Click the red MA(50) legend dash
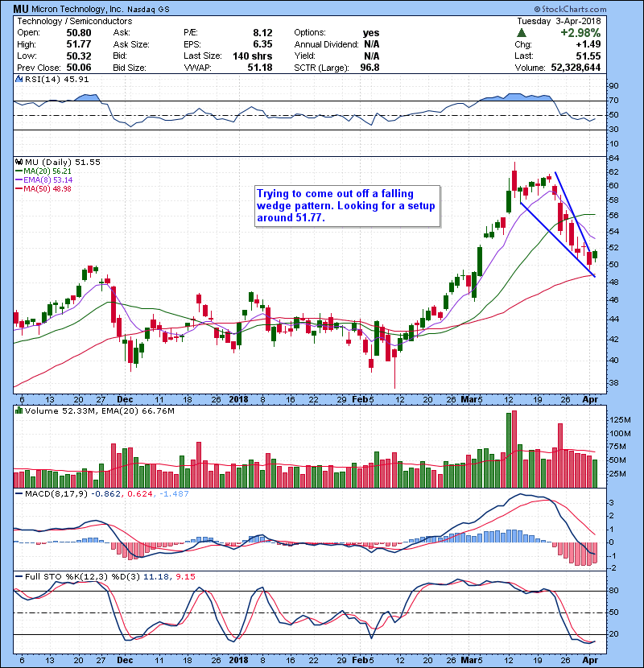The height and width of the screenshot is (668, 644). coord(19,188)
